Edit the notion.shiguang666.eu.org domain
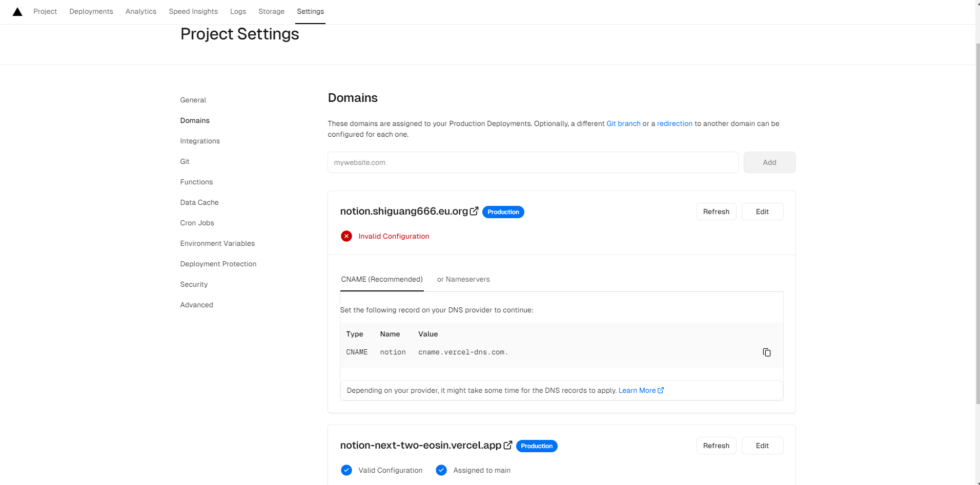Viewport: 980px width, 485px height. (762, 212)
